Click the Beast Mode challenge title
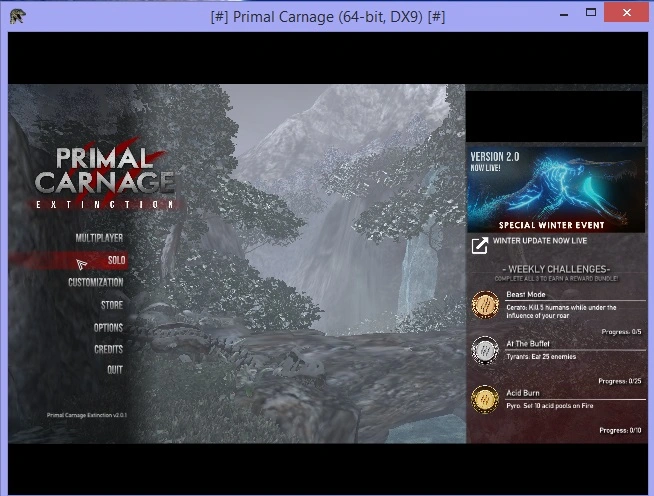This screenshot has width=654, height=496. [526, 295]
